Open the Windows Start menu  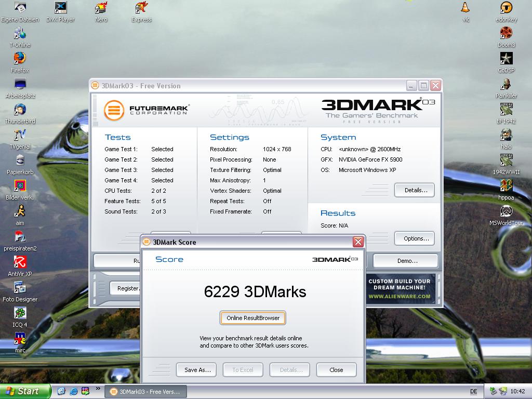pos(25,391)
